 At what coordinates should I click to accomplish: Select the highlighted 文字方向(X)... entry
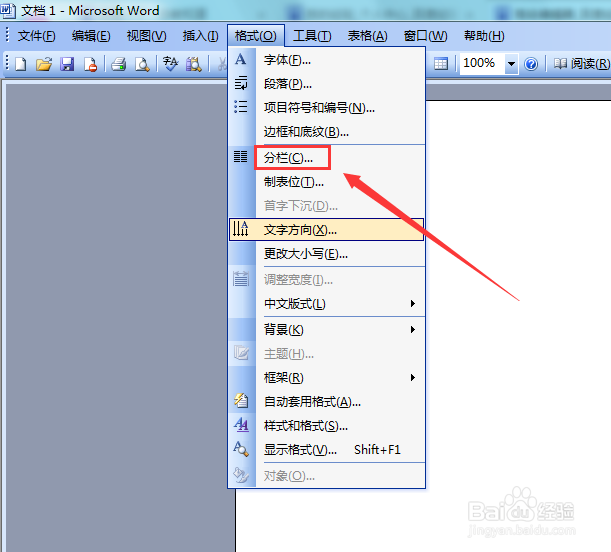point(327,230)
